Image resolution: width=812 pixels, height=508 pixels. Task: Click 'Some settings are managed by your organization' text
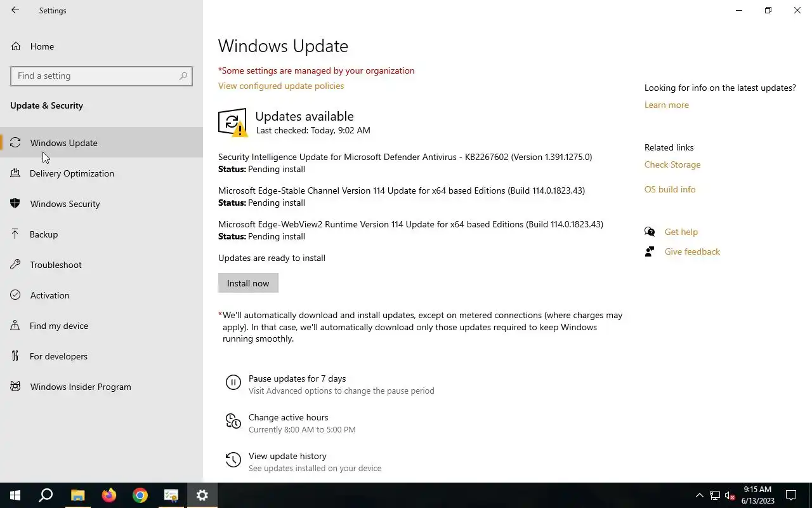tap(318, 70)
